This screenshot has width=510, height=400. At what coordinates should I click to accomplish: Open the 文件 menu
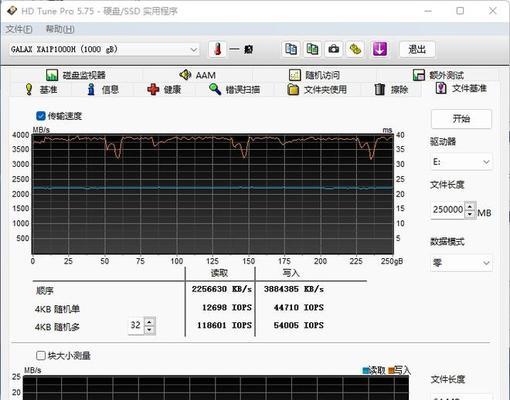point(19,29)
